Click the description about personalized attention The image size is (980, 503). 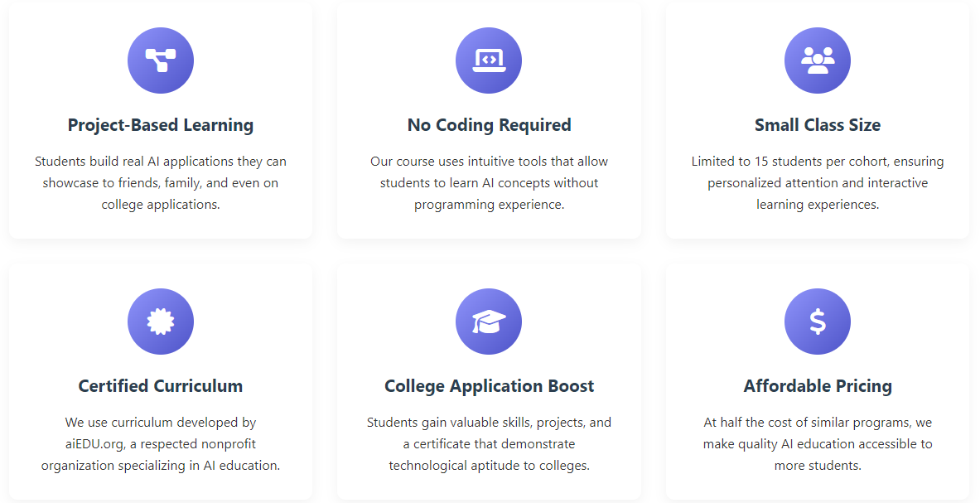click(x=818, y=182)
